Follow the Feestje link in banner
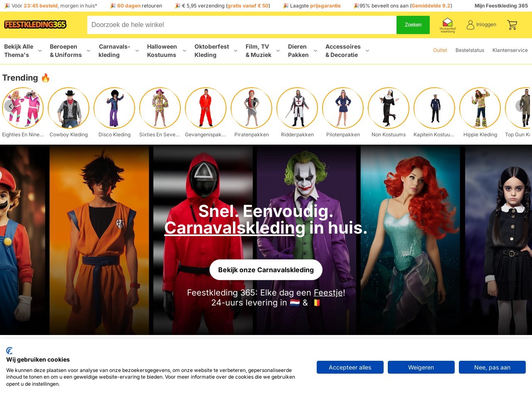532x399 pixels. pos(328,293)
